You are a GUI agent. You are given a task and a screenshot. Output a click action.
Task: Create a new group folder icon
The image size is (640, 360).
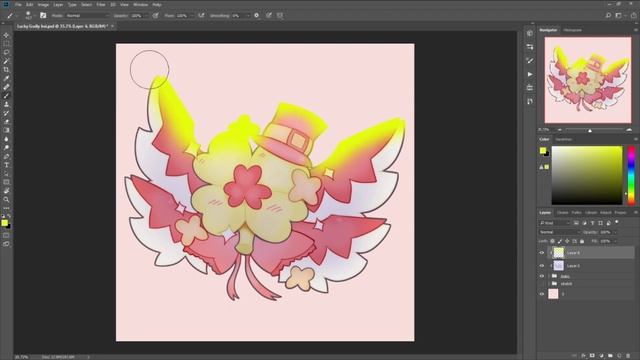coord(610,356)
